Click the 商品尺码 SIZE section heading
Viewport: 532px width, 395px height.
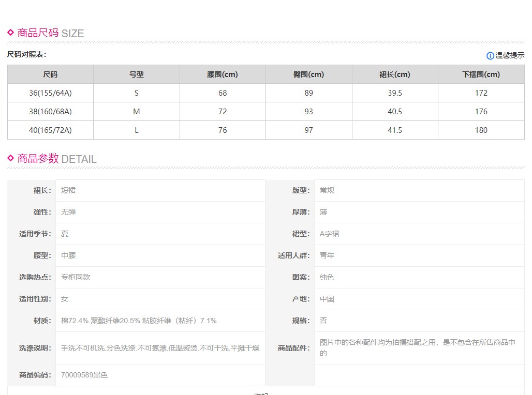50,33
